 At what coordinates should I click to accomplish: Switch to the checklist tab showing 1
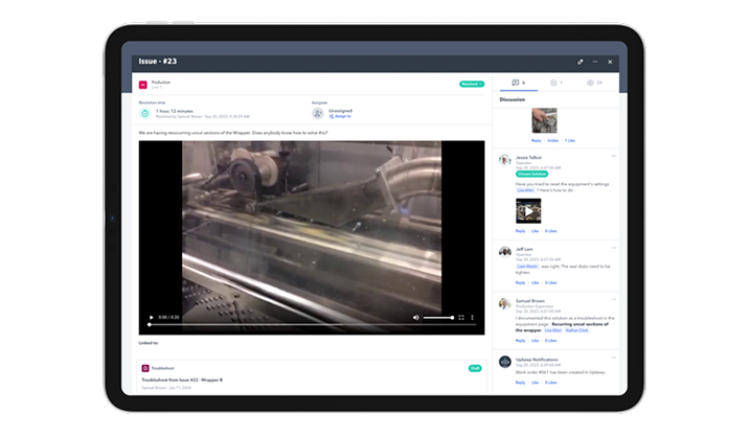(556, 83)
